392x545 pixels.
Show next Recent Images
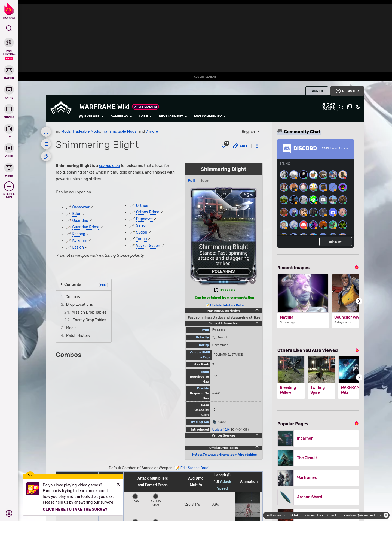point(359,301)
